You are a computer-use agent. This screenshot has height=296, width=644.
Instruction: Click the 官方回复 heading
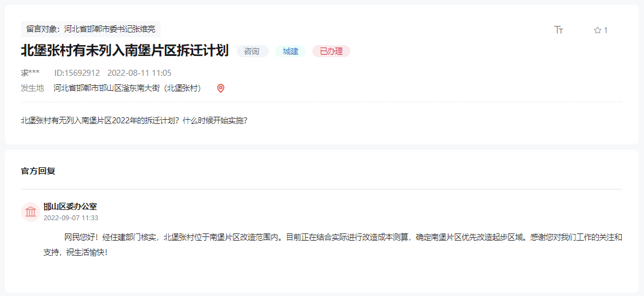(x=38, y=171)
